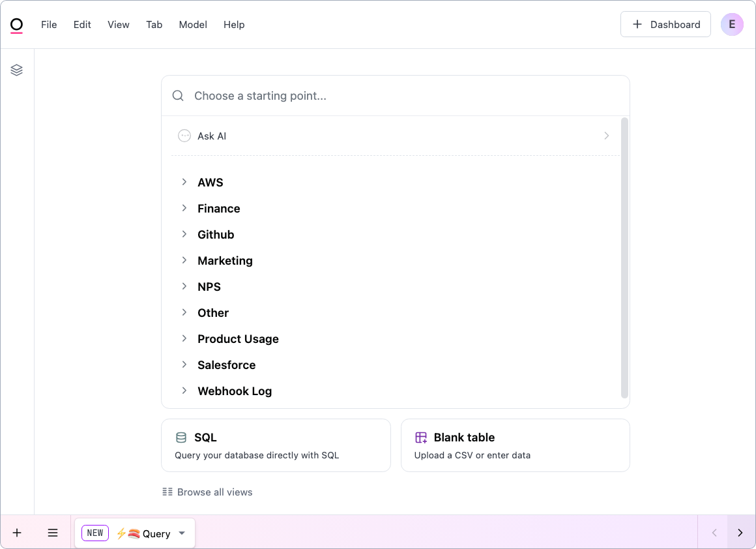Click the Choose a starting point field
Screen dimensions: 756x549
coord(396,95)
